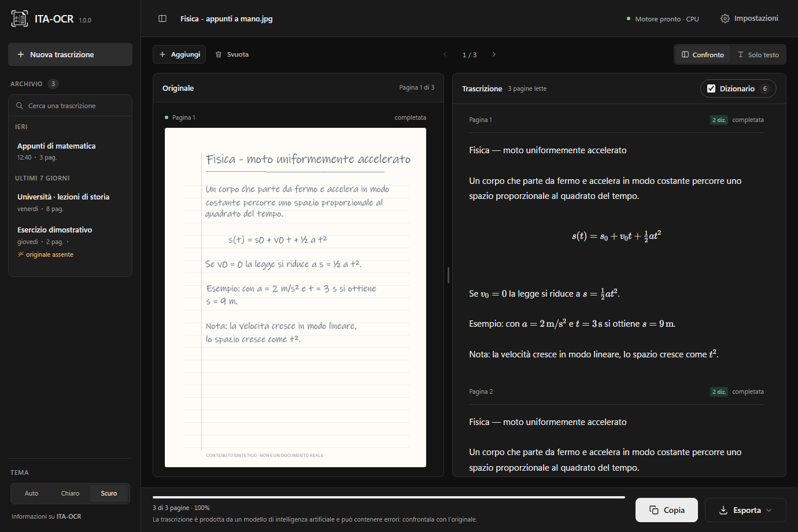Open Impostazioni settings
Image resolution: width=798 pixels, height=532 pixels.
click(749, 19)
